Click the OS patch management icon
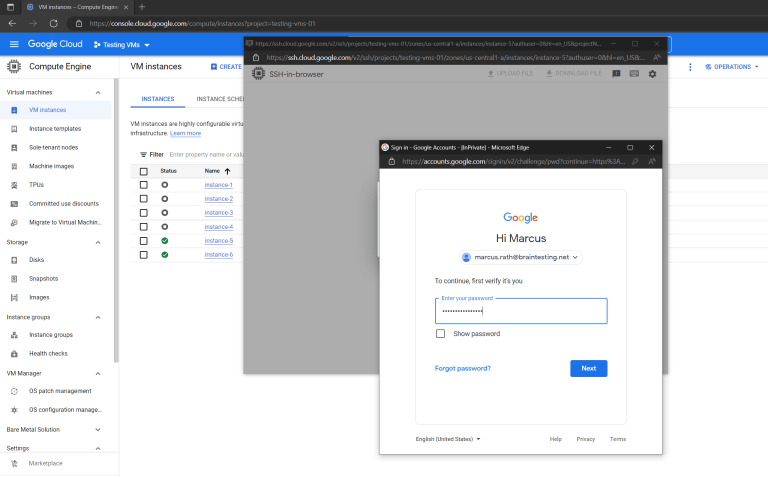The image size is (768, 477). (x=14, y=391)
